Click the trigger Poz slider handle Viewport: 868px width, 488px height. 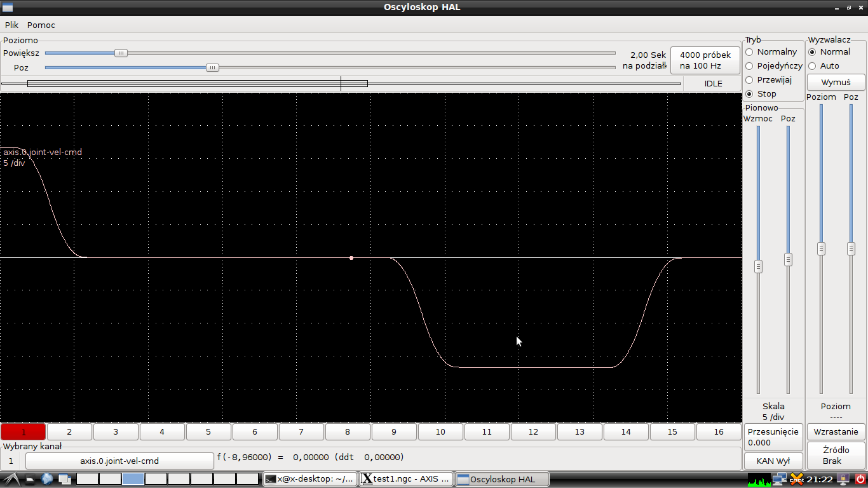click(x=851, y=249)
